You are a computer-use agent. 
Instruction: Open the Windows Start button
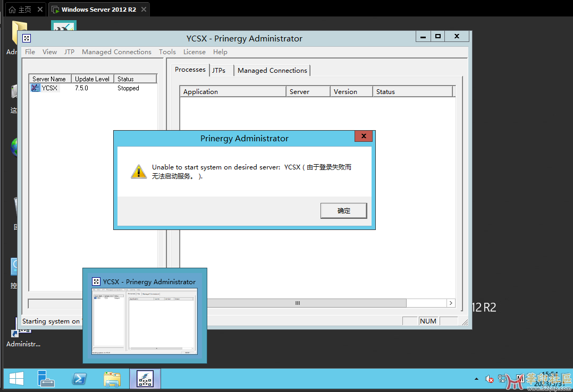tap(16, 379)
